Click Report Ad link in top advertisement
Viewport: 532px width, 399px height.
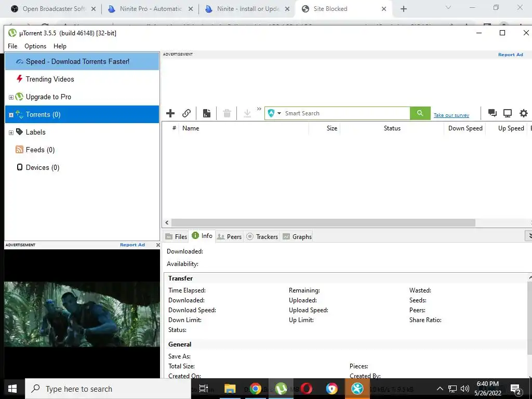(510, 55)
